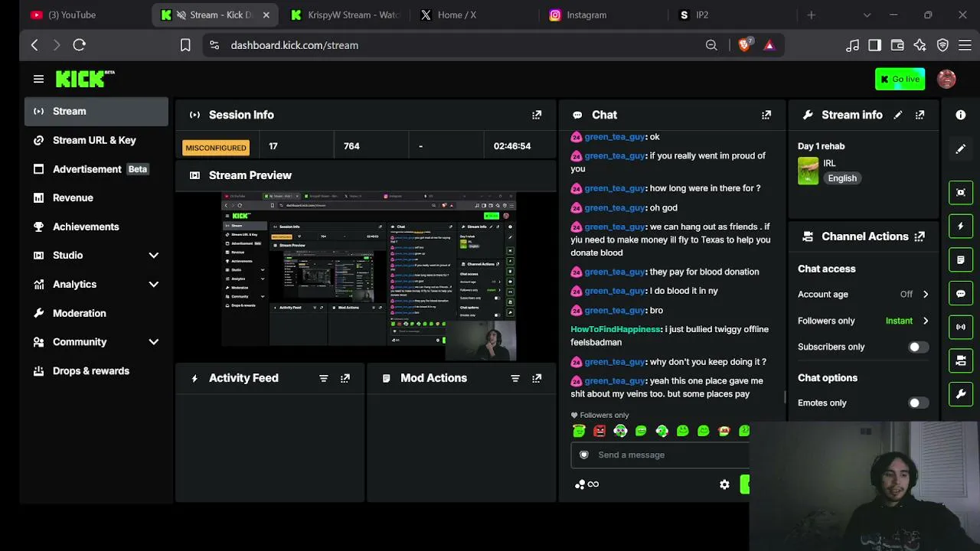Pop out the Channel Actions panel
Image resolution: width=980 pixels, height=551 pixels.
click(920, 236)
